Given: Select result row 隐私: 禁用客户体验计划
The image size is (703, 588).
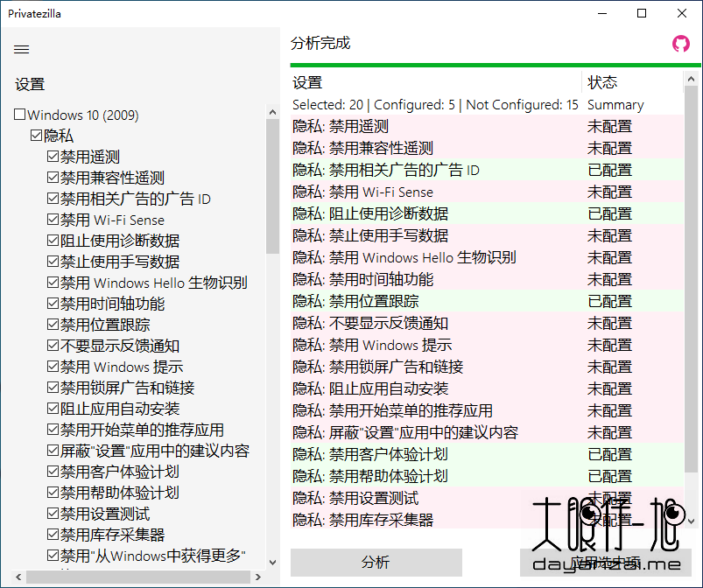Looking at the screenshot, I should pos(487,454).
